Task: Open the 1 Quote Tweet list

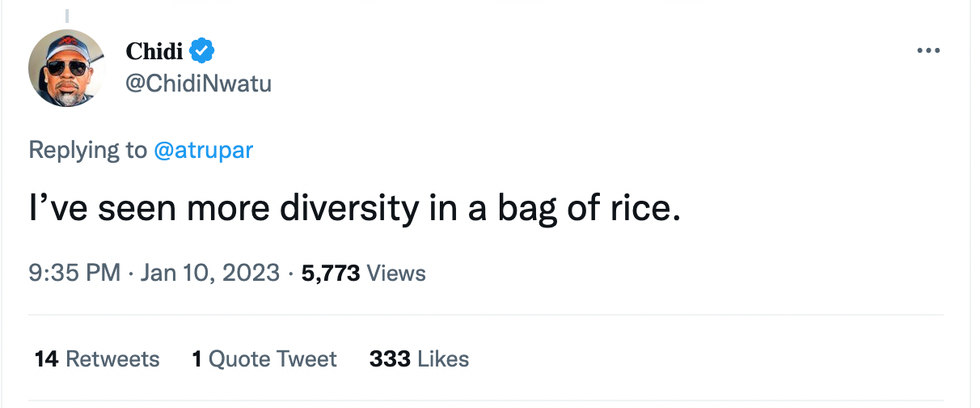Action: pyautogui.click(x=264, y=358)
